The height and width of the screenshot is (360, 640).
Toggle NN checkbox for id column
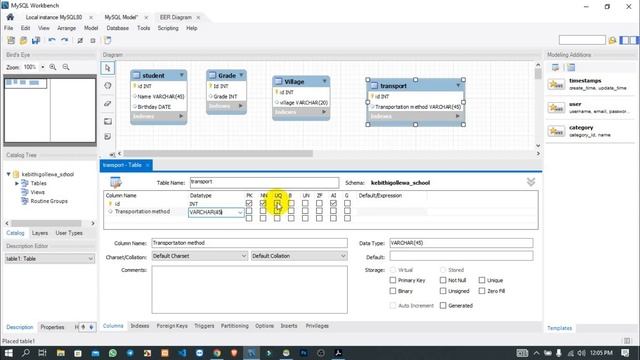click(x=263, y=203)
